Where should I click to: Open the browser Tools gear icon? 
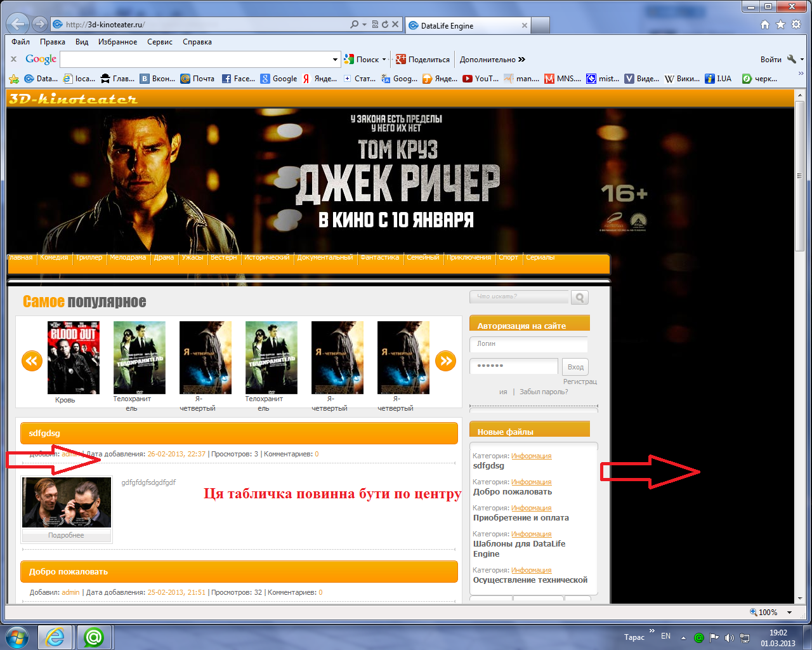pos(796,25)
